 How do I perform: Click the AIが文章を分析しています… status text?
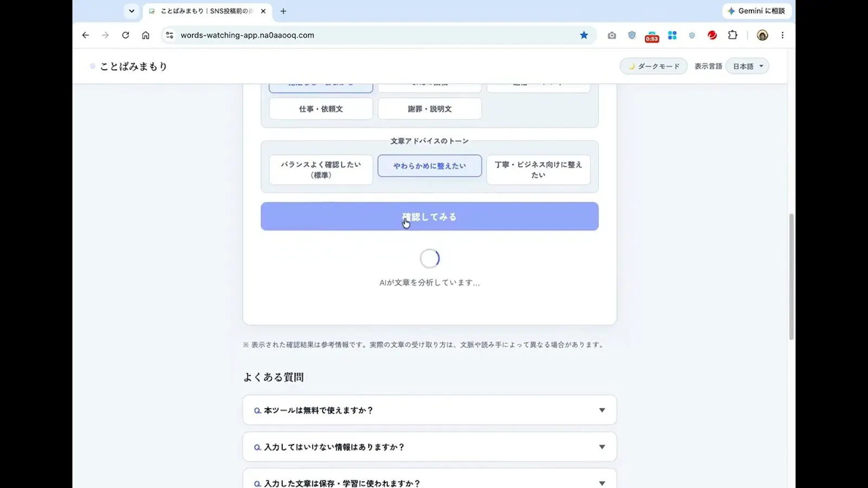tap(430, 282)
